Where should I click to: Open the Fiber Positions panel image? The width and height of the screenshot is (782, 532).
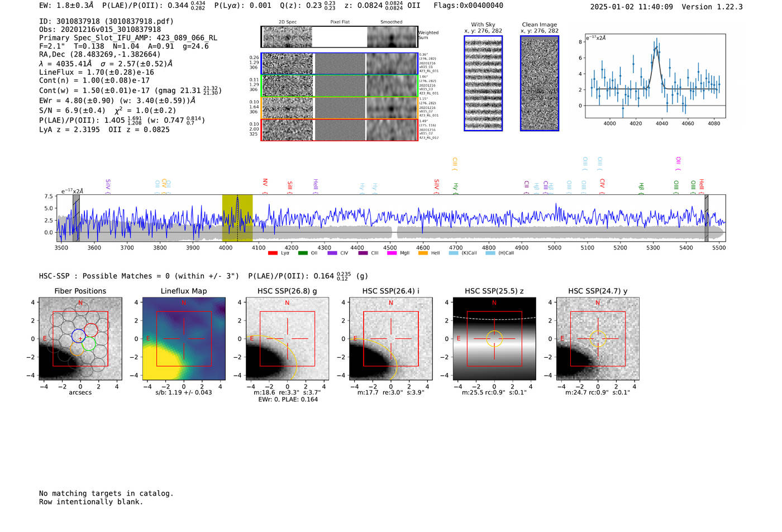click(x=80, y=339)
